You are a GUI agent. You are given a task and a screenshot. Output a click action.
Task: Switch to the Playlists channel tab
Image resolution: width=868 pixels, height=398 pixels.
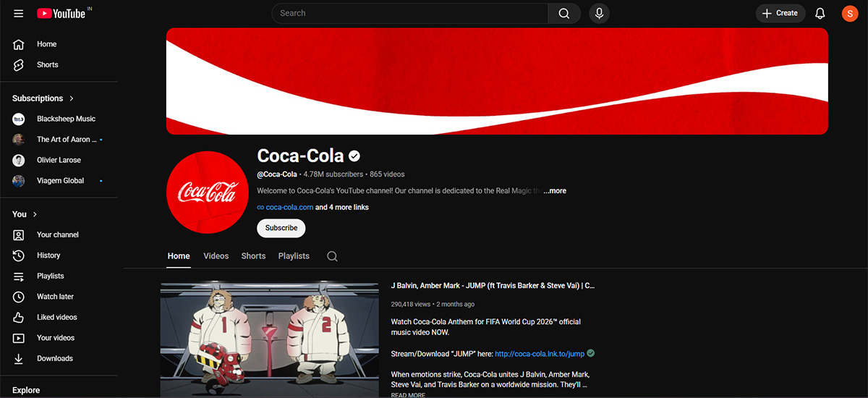(x=294, y=256)
